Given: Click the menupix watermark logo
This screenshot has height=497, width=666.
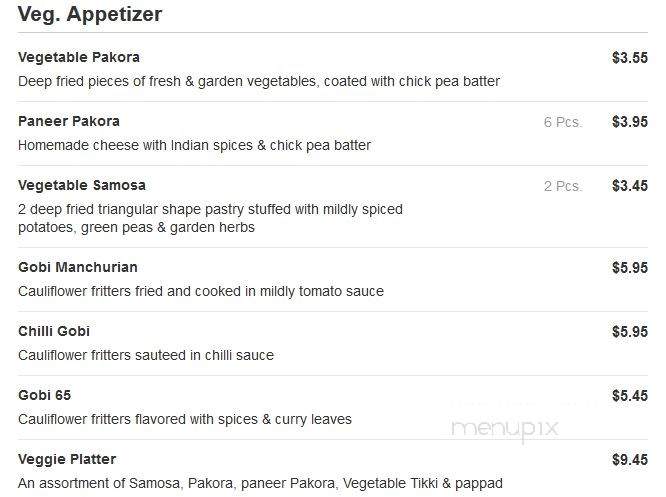Looking at the screenshot, I should 505,428.
